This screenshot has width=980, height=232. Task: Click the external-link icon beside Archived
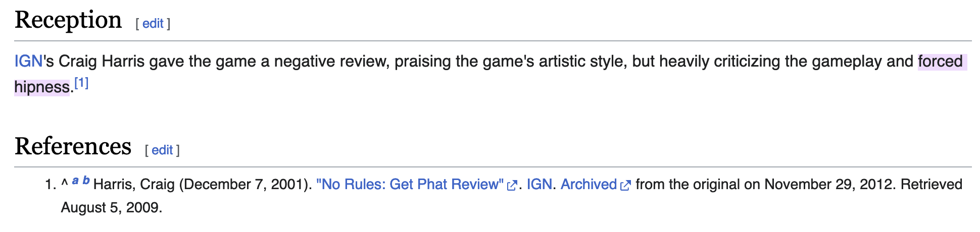pos(625,186)
